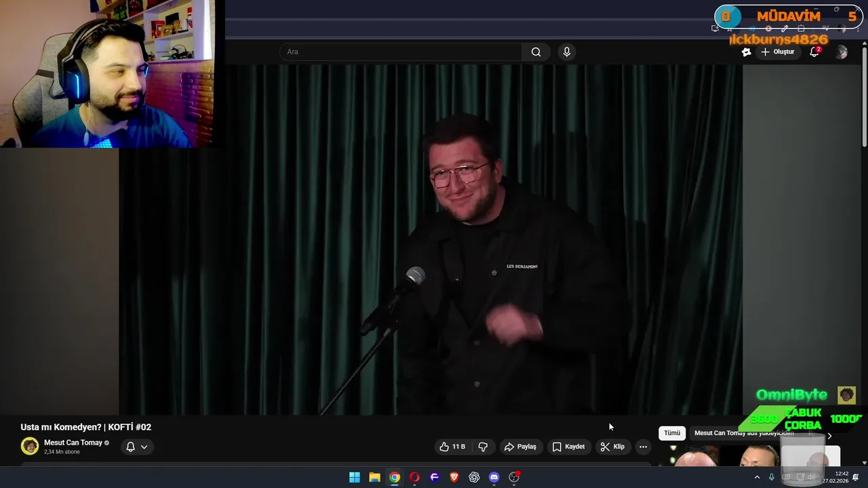Save video with Kaydet button
This screenshot has height=488, width=868.
pyautogui.click(x=568, y=447)
